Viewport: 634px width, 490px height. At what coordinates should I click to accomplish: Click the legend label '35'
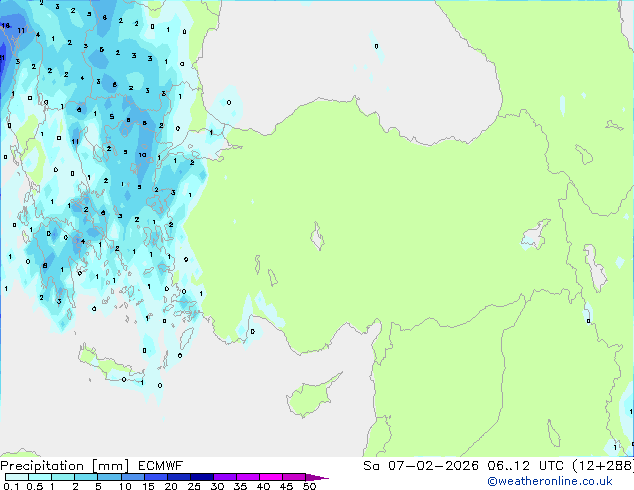tap(240, 486)
